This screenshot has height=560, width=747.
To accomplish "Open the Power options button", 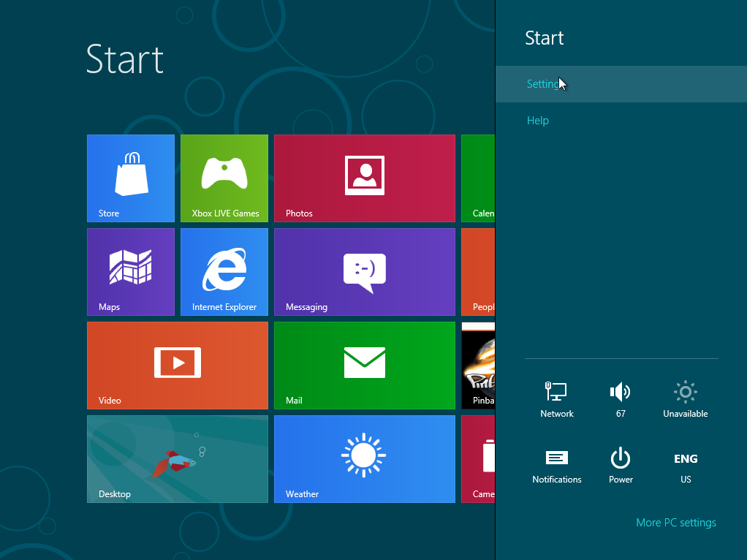I will pos(621,466).
